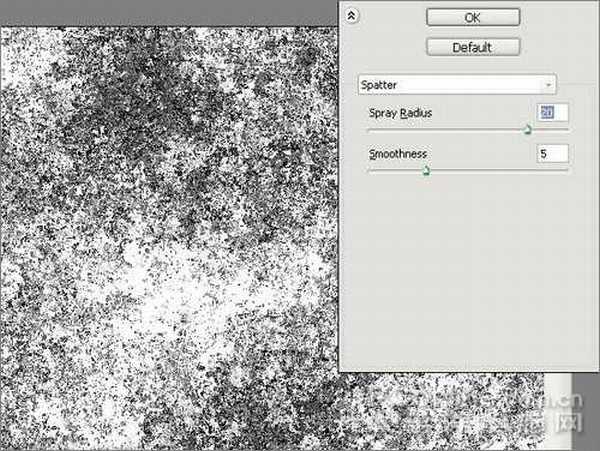Click the arrow on the Spatter combo box

point(547,85)
